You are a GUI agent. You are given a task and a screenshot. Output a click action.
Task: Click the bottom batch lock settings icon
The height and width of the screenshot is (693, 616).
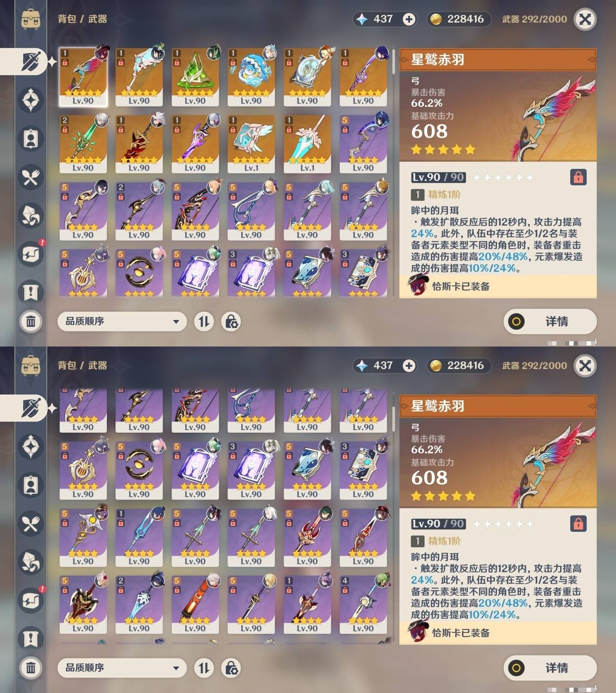pos(231,668)
